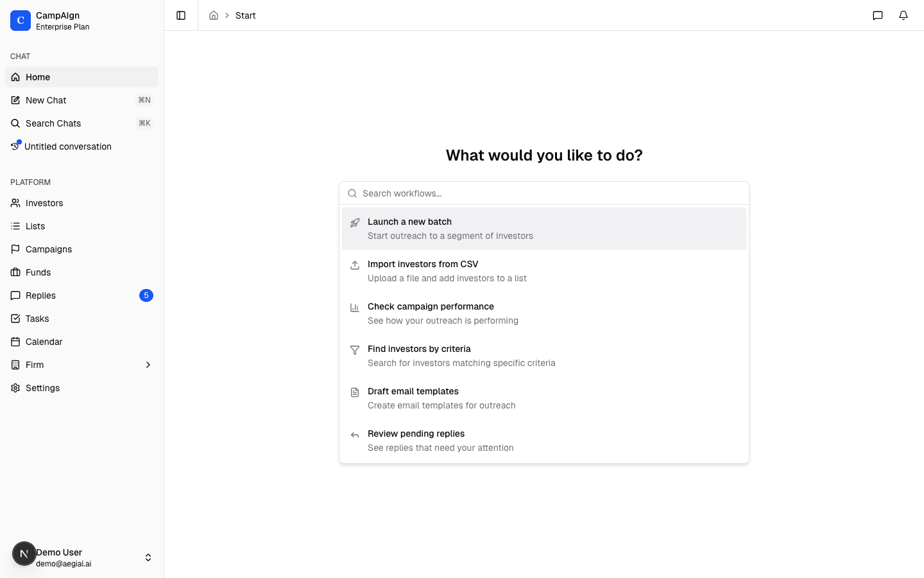Start a New Chat
Screen dimensions: 924x578
[46, 100]
